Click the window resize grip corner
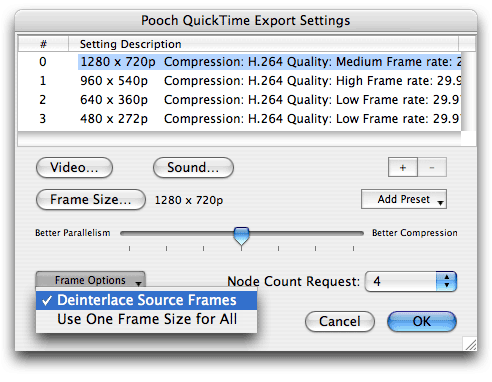The height and width of the screenshot is (382, 492). 470,344
